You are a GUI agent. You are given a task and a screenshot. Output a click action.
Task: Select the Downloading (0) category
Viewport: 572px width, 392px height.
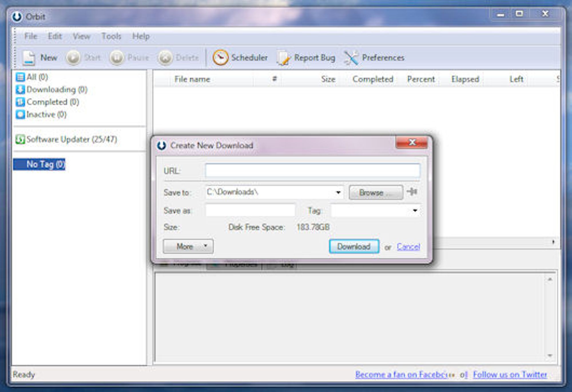point(51,90)
